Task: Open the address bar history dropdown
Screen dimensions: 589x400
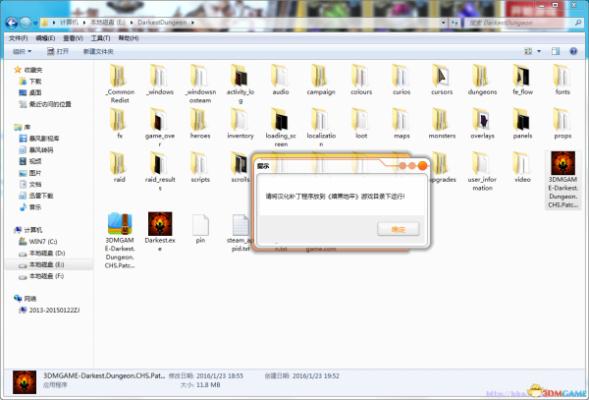Action: (x=443, y=23)
